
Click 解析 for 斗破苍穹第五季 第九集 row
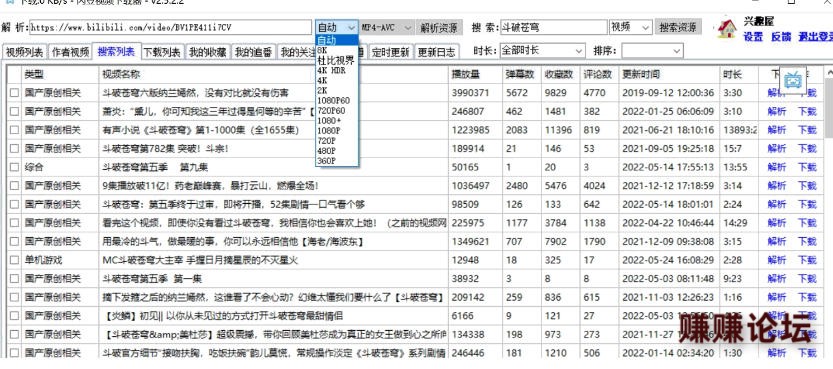777,167
